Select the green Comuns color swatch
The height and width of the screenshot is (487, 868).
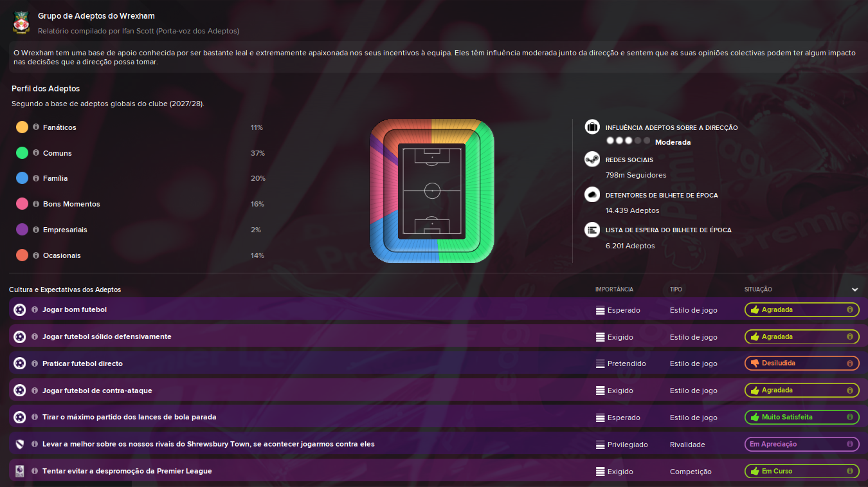22,153
